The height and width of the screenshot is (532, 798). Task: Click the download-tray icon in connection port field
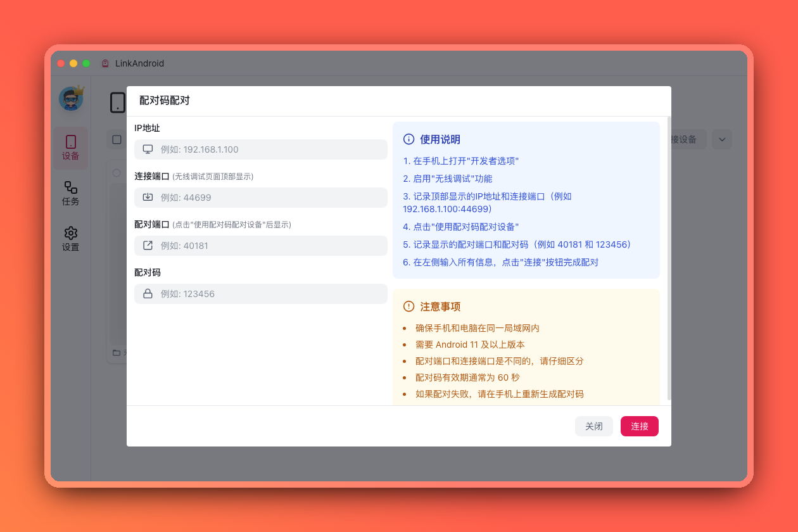[x=148, y=198]
